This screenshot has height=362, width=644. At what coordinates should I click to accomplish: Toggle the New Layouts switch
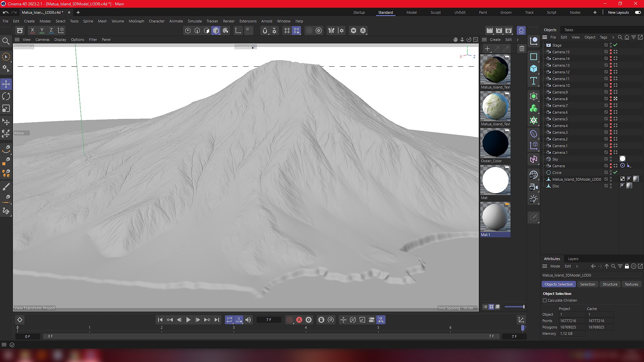point(638,12)
